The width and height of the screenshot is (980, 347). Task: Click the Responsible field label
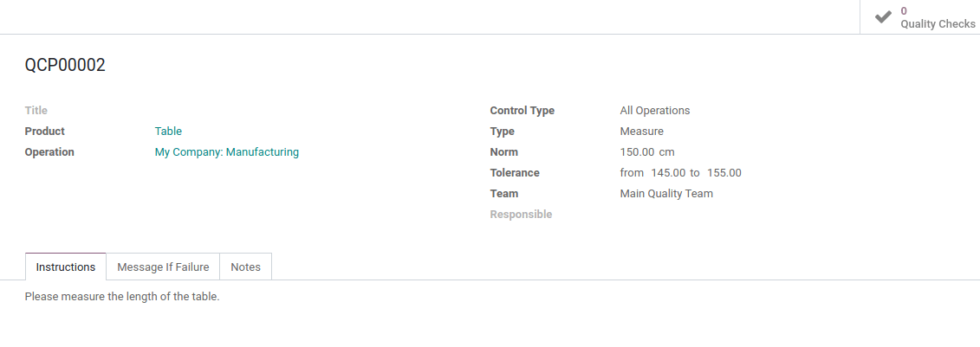coord(522,214)
